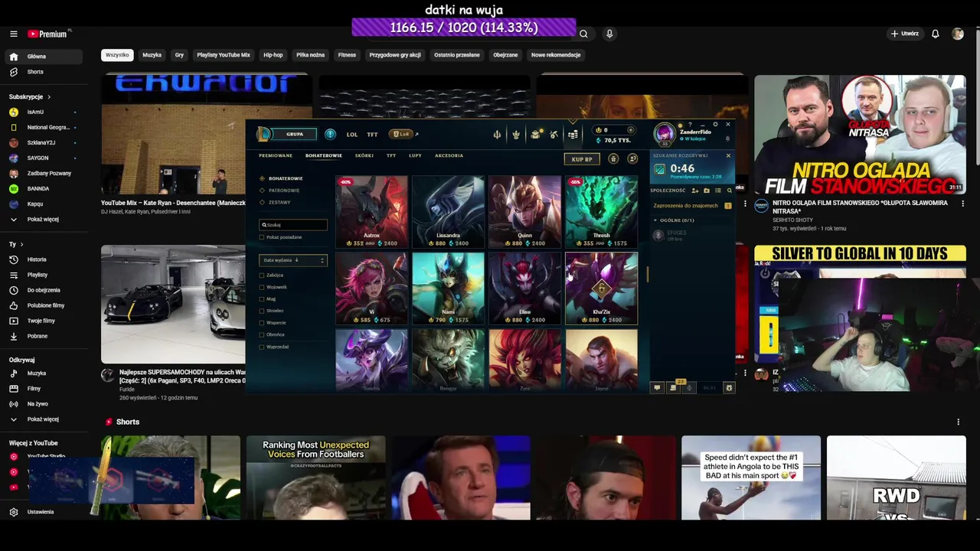Collapse the OGÓLNE (0/1) friends group
Viewport: 980px width, 551px height.
coord(655,220)
